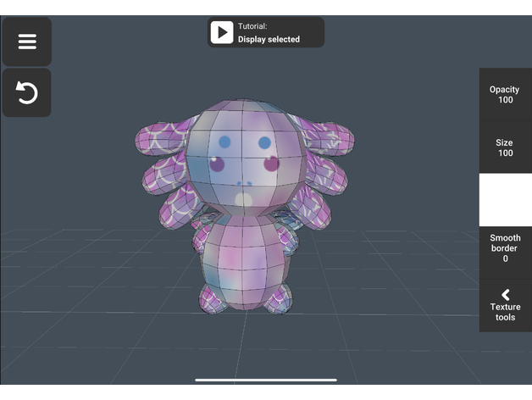Image resolution: width=532 pixels, height=400 pixels.
Task: Open the hamburger main menu
Action: tap(27, 42)
